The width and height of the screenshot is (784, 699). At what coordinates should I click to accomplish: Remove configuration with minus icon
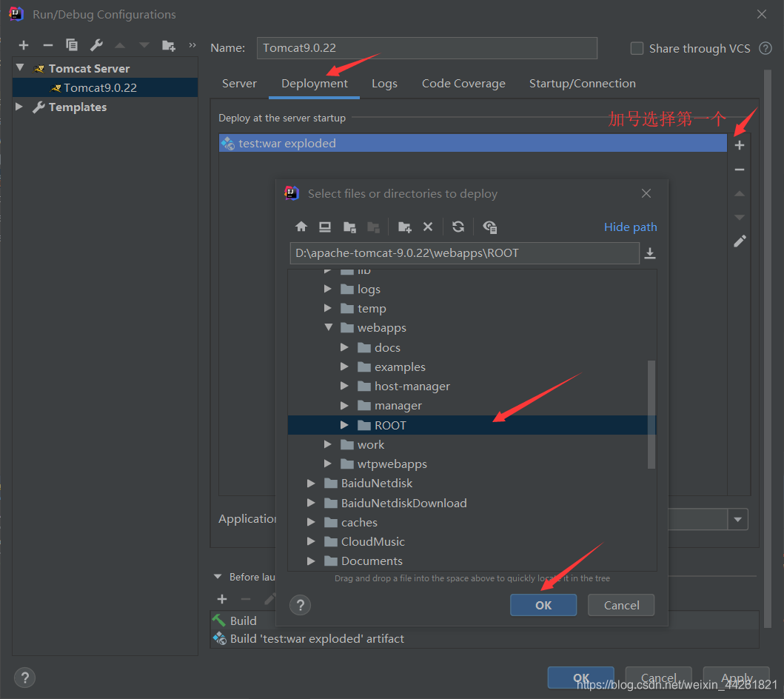(48, 45)
